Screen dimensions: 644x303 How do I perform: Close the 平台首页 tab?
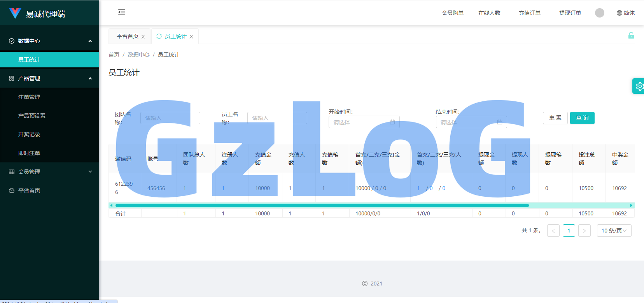[x=143, y=37]
